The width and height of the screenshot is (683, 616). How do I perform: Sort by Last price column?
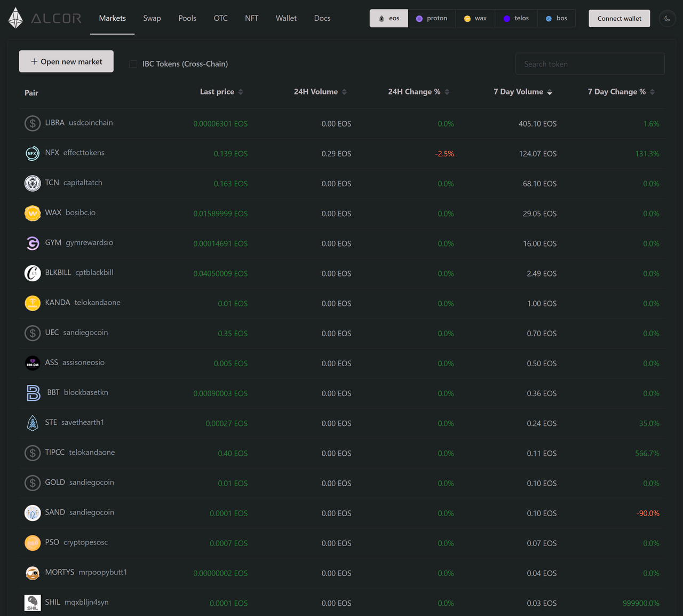tap(221, 92)
